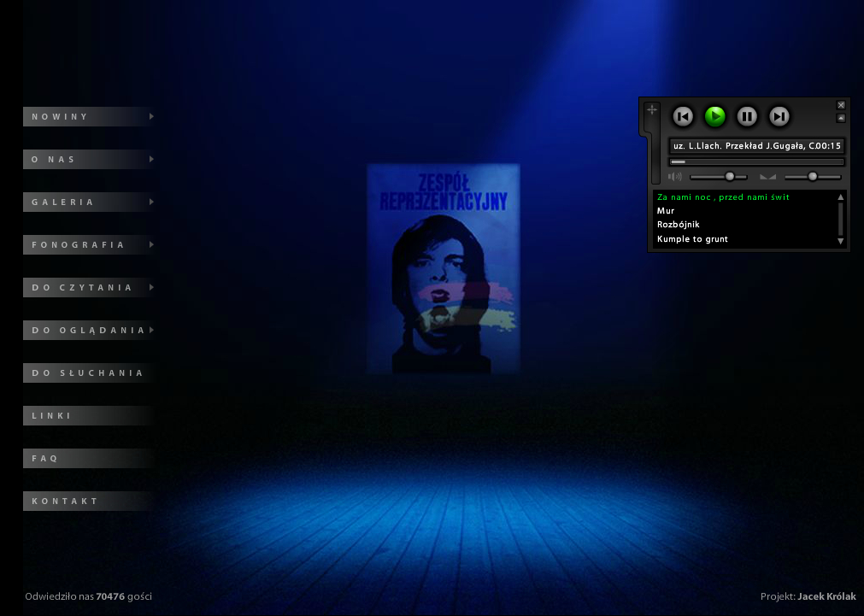Adjust the volume slider knob

pyautogui.click(x=730, y=176)
